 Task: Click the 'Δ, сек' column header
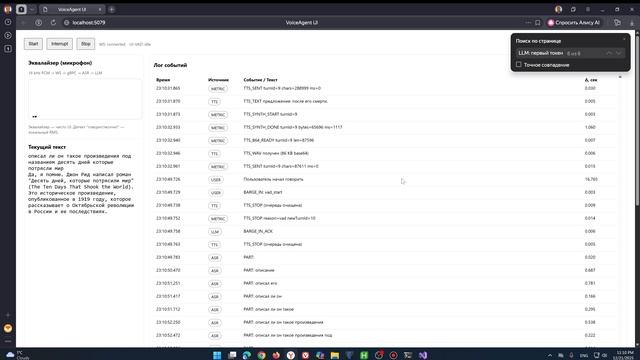(x=591, y=80)
